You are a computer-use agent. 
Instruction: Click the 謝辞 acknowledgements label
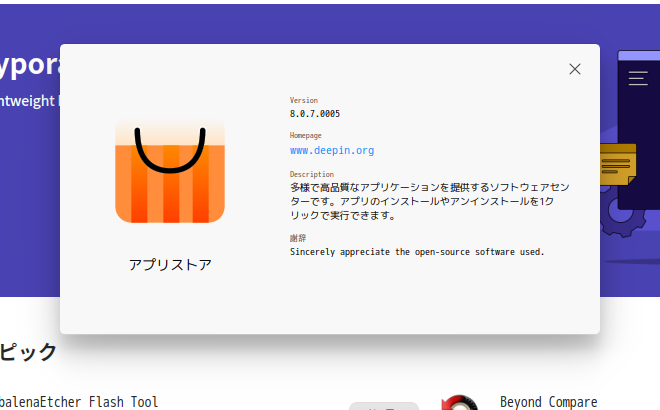298,238
